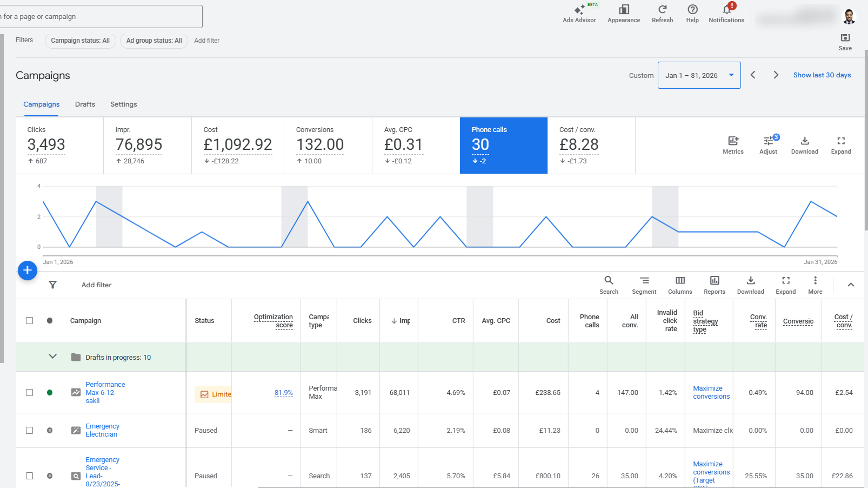This screenshot has height=488, width=868.
Task: Refresh the campaign data
Action: click(x=662, y=14)
